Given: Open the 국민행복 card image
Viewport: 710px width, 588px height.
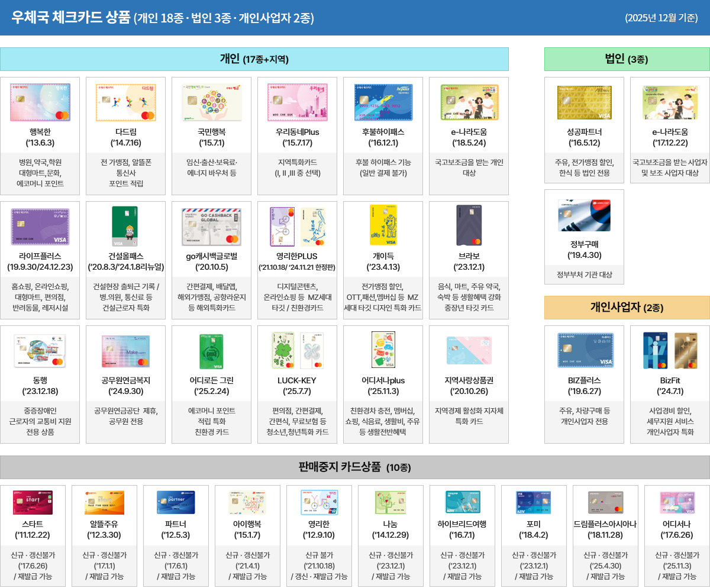Looking at the screenshot, I should 211,102.
